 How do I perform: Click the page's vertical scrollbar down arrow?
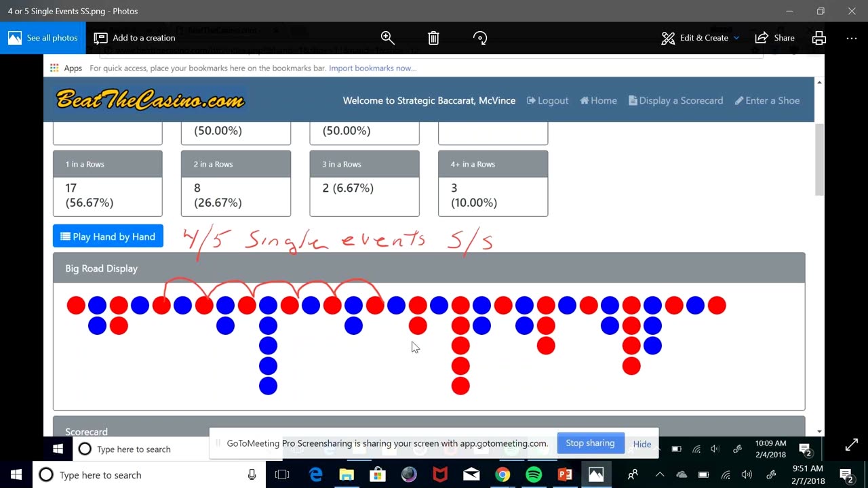click(820, 431)
